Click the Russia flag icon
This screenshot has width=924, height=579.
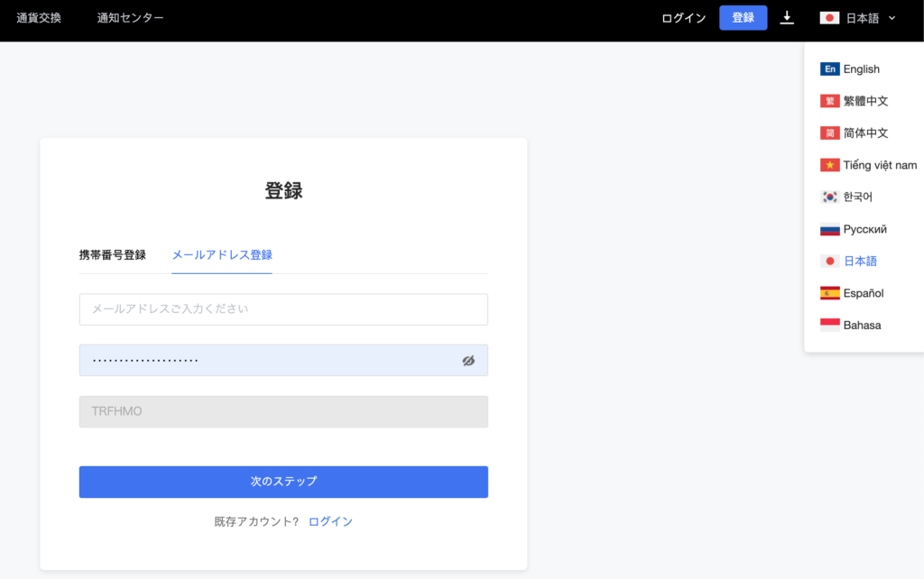pos(830,229)
